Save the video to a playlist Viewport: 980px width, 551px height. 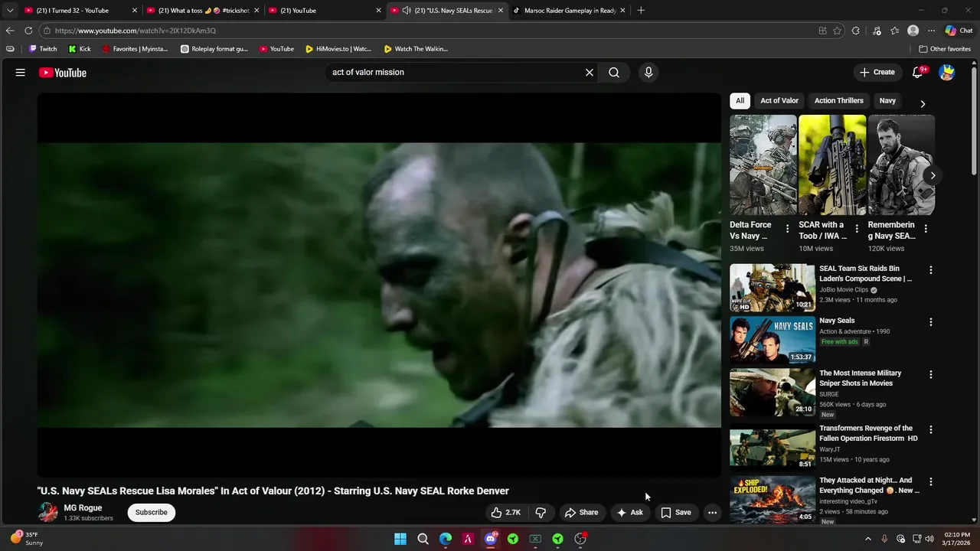676,513
